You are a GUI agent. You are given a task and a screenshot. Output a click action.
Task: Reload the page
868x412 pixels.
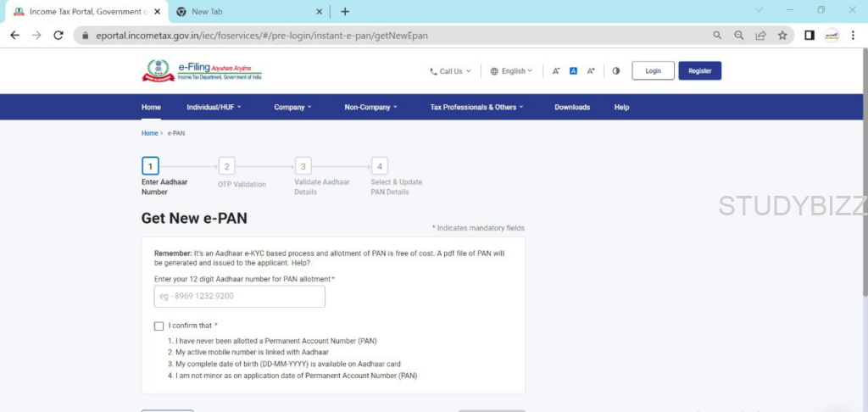pyautogui.click(x=58, y=36)
